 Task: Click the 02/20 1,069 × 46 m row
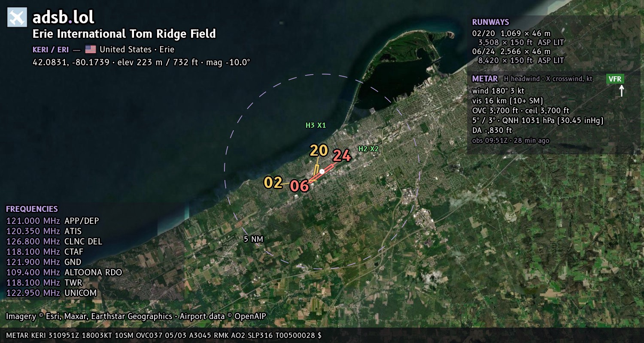pyautogui.click(x=511, y=33)
